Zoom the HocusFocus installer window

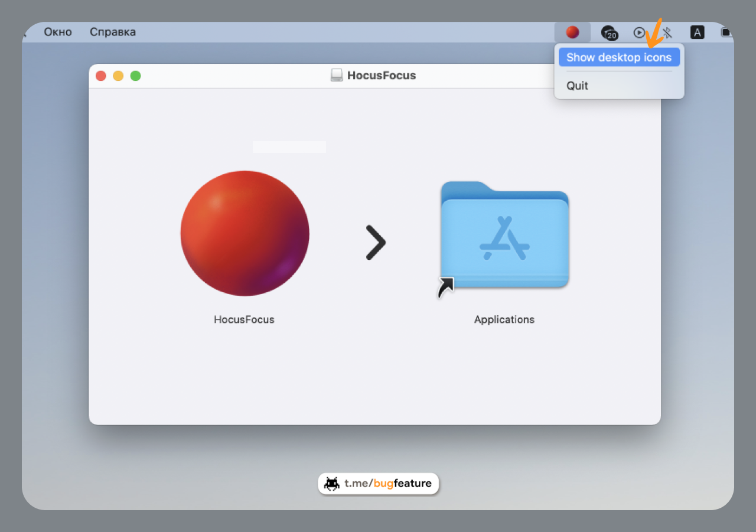tap(135, 76)
